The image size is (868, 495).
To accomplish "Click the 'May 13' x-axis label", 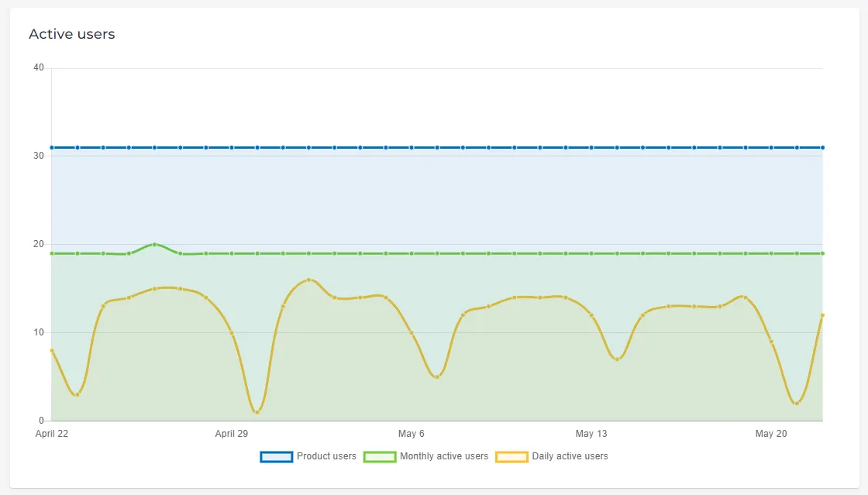I will coord(591,434).
